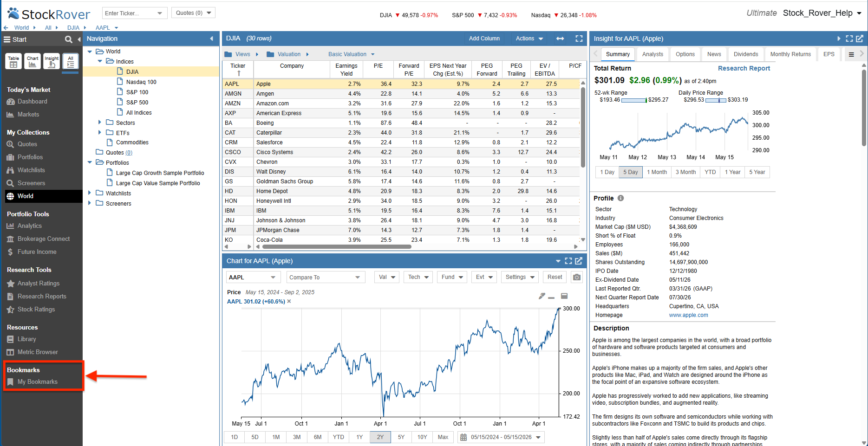Screen dimensions: 868x446
Task: Open the Chart view icon
Action: coord(33,61)
